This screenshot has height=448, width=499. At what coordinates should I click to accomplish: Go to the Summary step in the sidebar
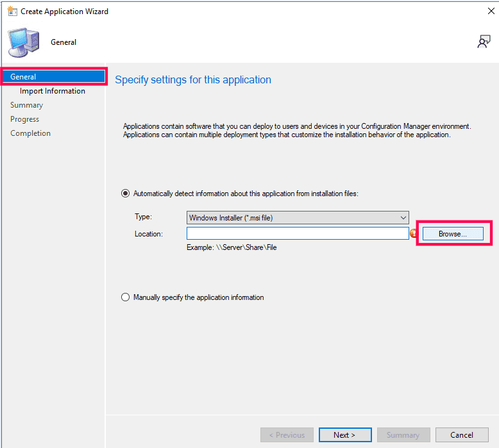(x=27, y=105)
